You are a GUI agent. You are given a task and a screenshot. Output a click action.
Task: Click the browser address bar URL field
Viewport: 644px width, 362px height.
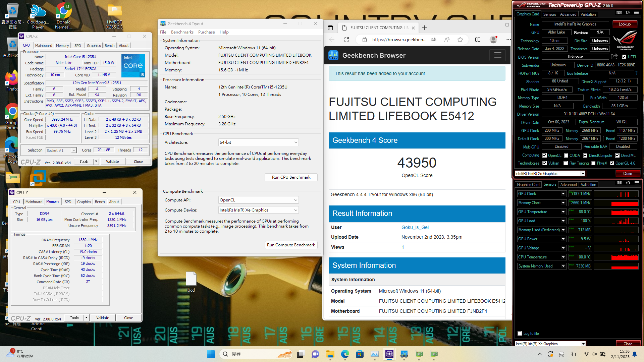(x=399, y=40)
